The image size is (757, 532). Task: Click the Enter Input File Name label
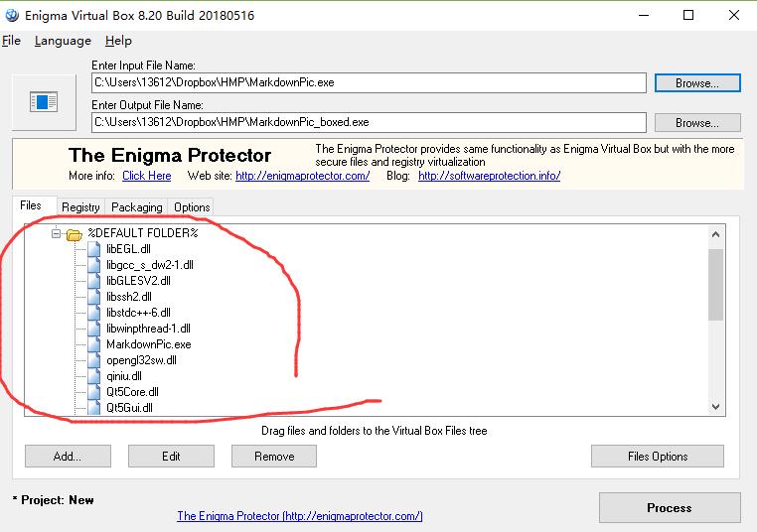pos(143,66)
